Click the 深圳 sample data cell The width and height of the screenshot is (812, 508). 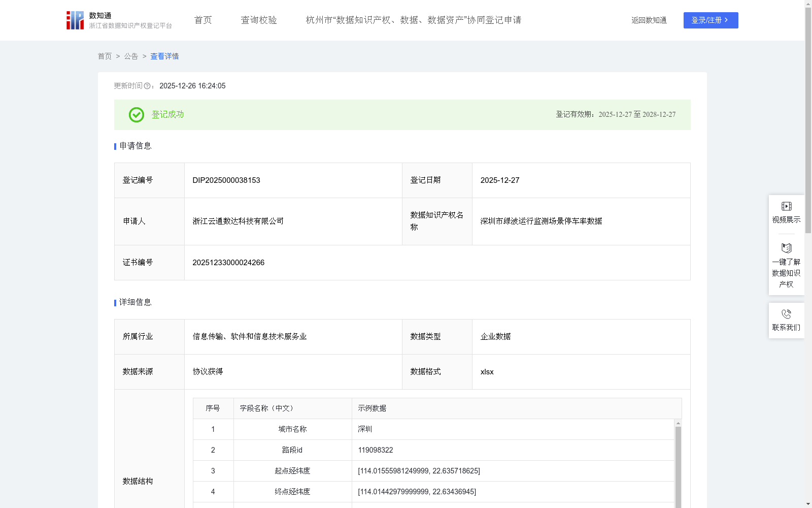(x=513, y=429)
